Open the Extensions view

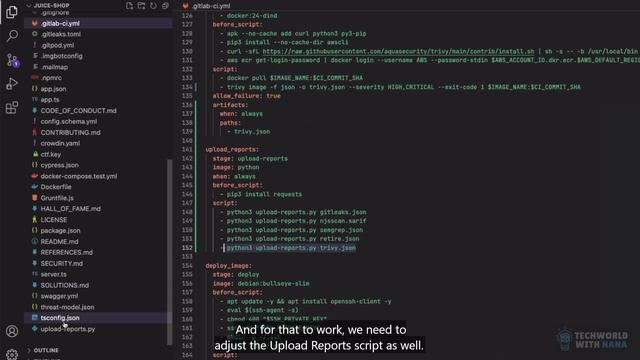click(12, 108)
